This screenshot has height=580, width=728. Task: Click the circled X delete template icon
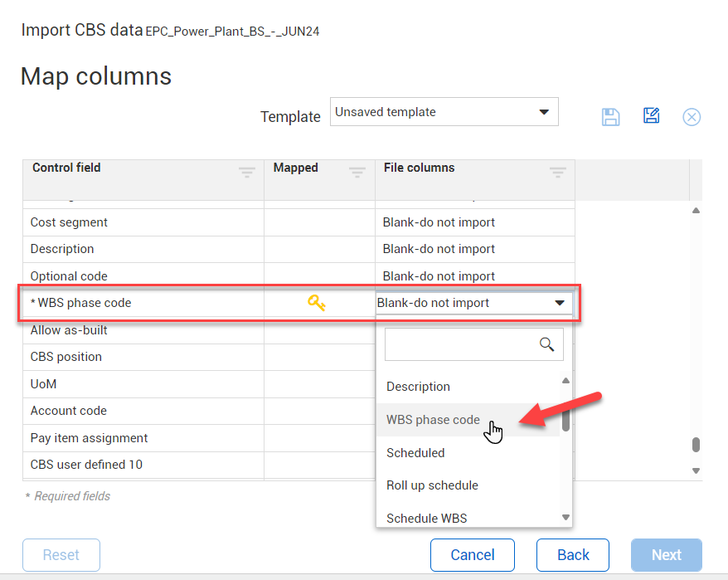(x=692, y=117)
